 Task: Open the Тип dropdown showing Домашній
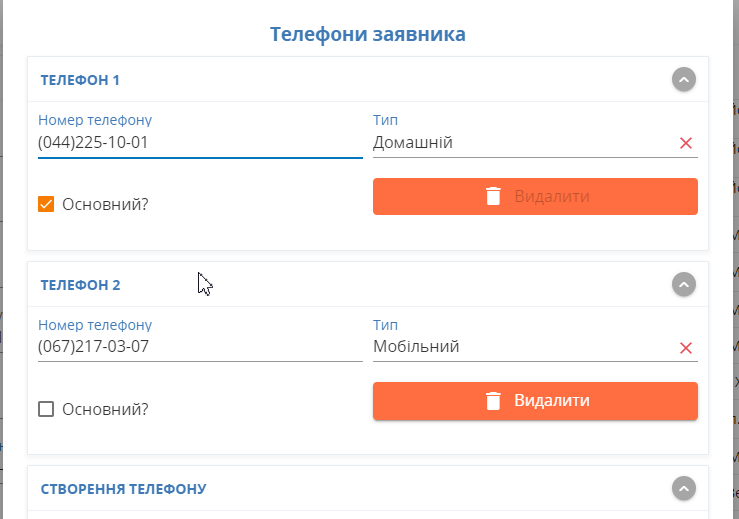(x=520, y=143)
